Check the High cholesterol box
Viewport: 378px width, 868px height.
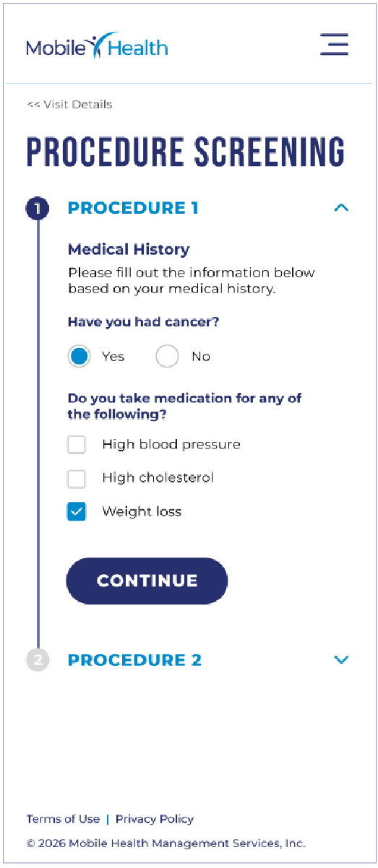coord(77,478)
